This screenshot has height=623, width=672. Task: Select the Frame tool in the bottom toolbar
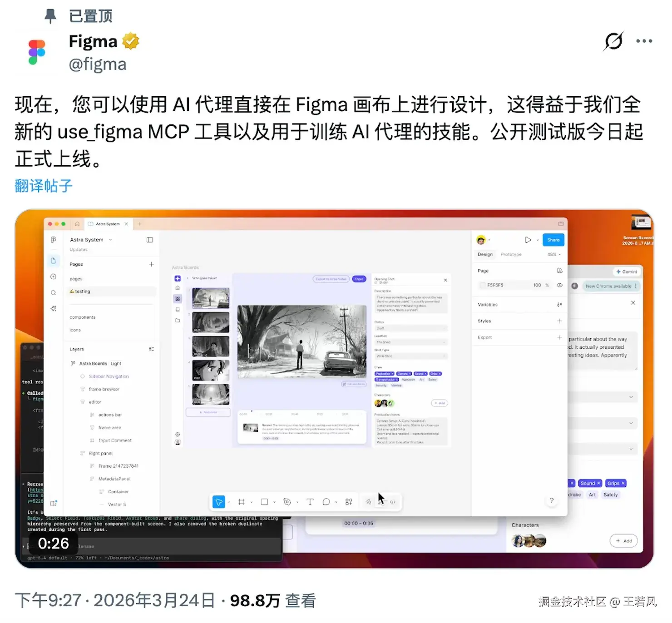(242, 502)
